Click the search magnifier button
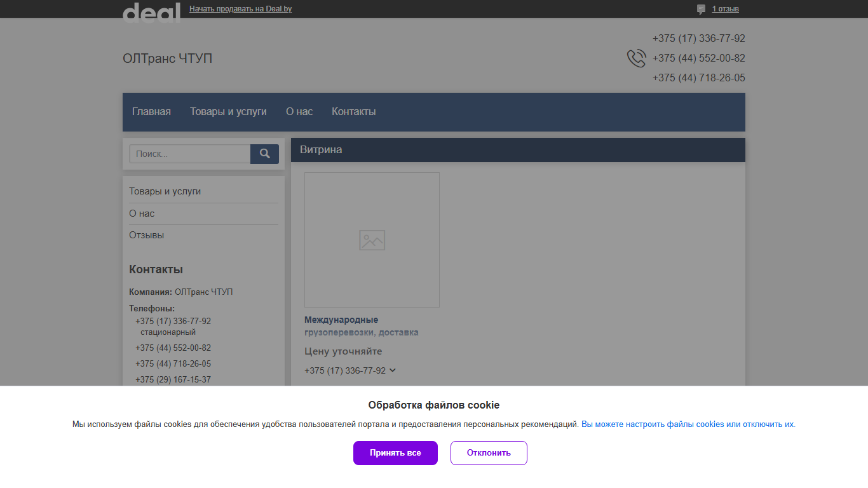 (x=265, y=154)
